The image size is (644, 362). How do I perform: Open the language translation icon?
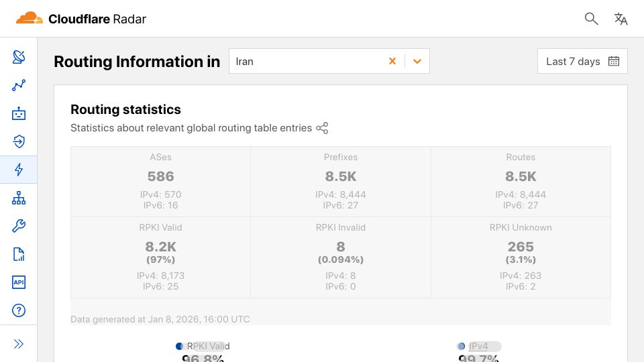[x=621, y=19]
